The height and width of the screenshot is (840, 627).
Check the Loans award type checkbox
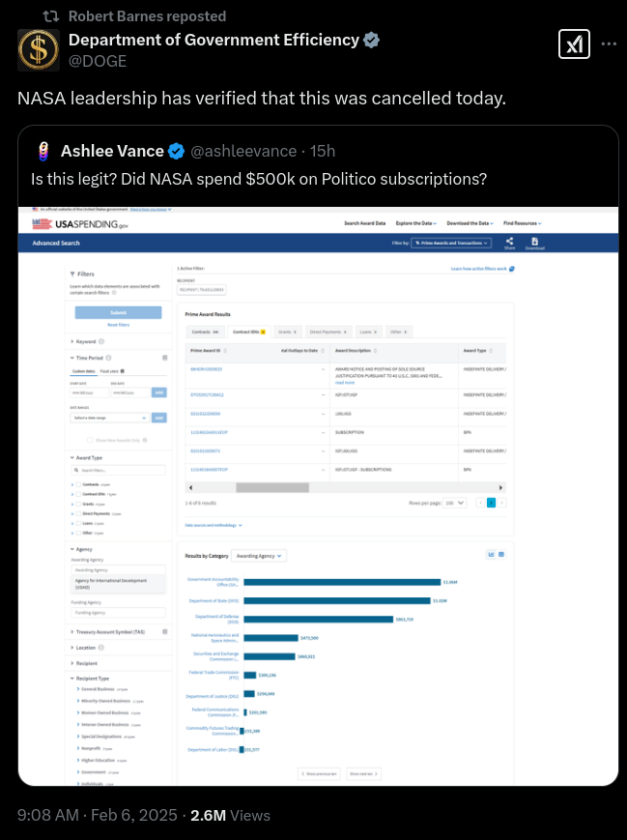[78, 523]
